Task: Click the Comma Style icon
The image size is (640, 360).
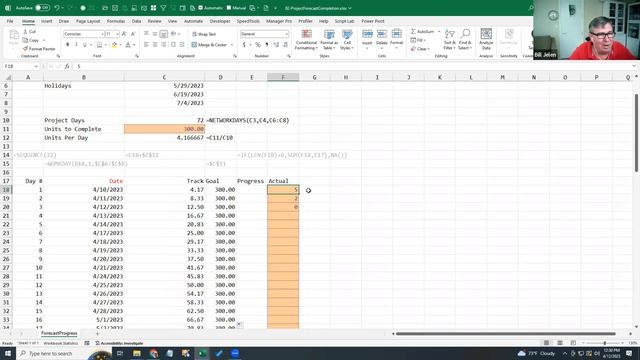Action: click(x=267, y=45)
